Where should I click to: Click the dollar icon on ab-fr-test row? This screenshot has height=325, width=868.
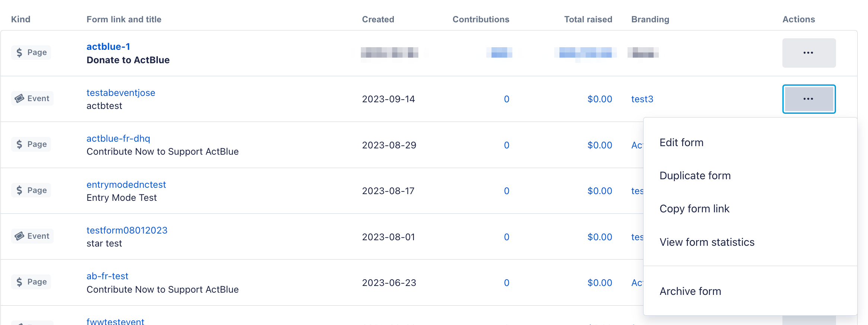pyautogui.click(x=19, y=282)
